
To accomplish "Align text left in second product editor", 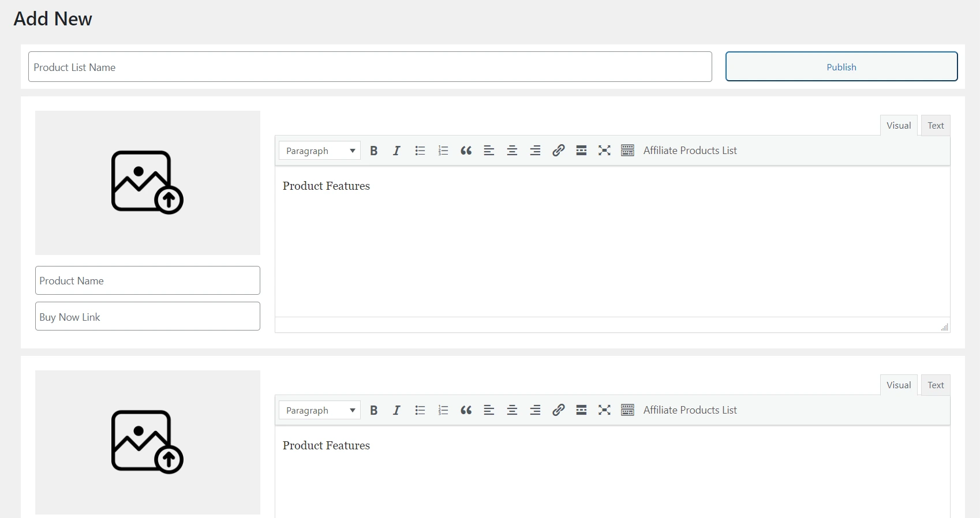I will 489,410.
